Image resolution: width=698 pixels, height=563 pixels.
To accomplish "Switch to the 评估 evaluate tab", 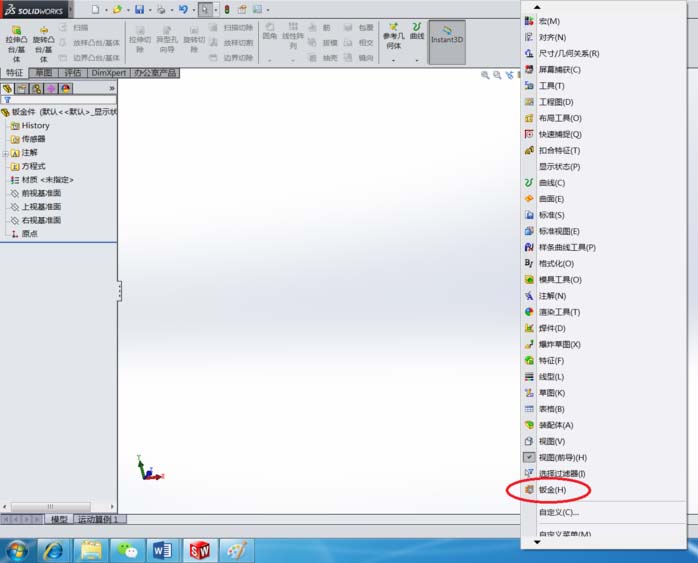I will (73, 73).
